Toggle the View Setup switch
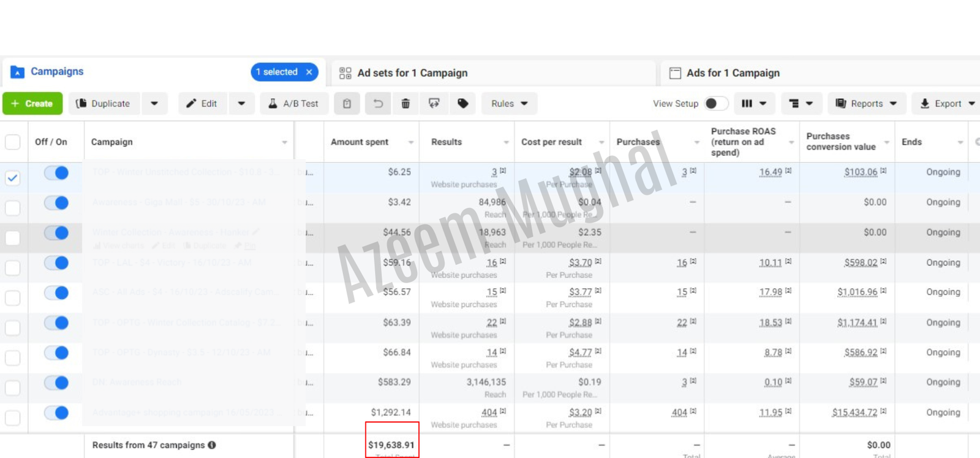The image size is (980, 458). click(x=716, y=104)
